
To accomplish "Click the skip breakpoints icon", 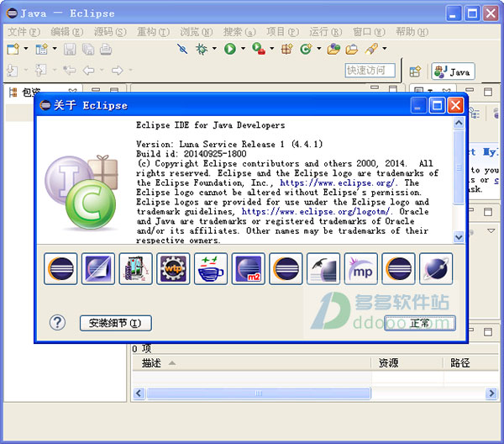I will 182,50.
